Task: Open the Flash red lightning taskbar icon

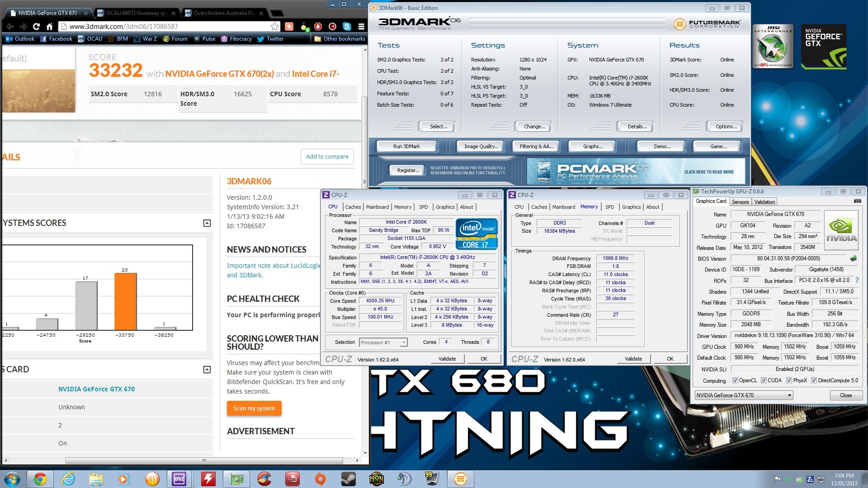Action: tap(208, 479)
